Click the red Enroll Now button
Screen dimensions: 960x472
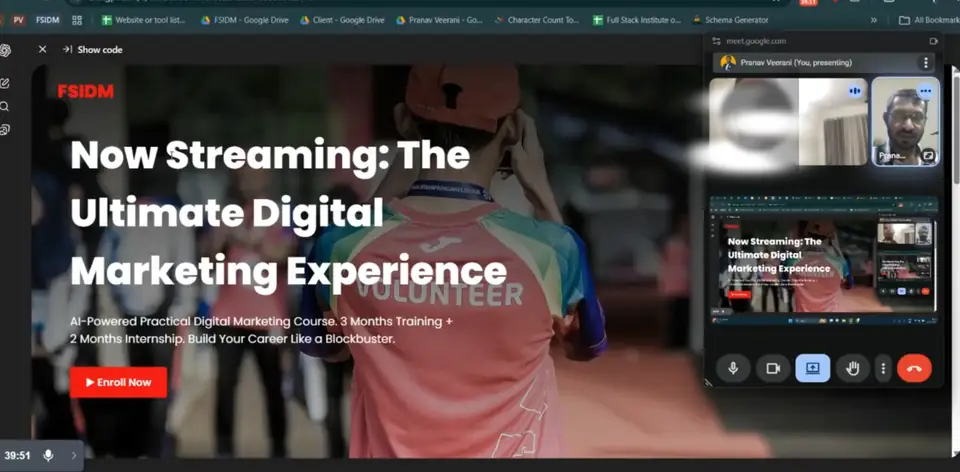(x=118, y=383)
